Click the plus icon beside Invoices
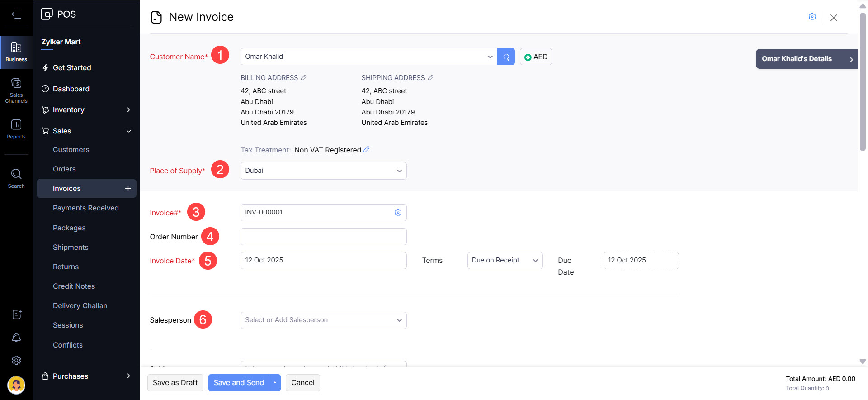Screen dimensions: 868x400 pos(128,189)
